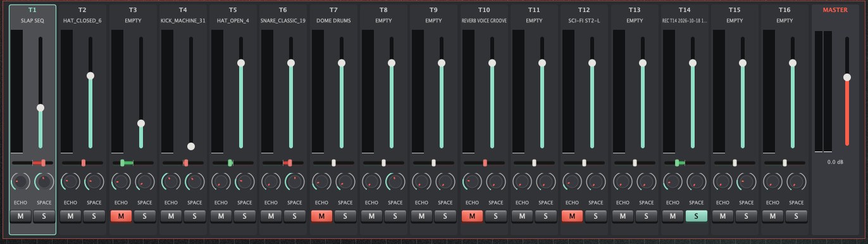
Task: Click the T6 pan slider handle
Action: 290,163
